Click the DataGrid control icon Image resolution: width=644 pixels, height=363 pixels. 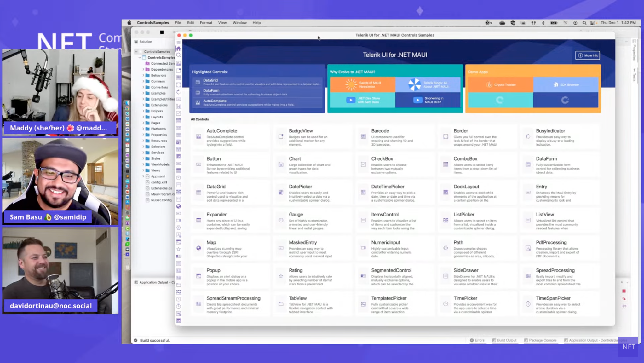point(198,193)
